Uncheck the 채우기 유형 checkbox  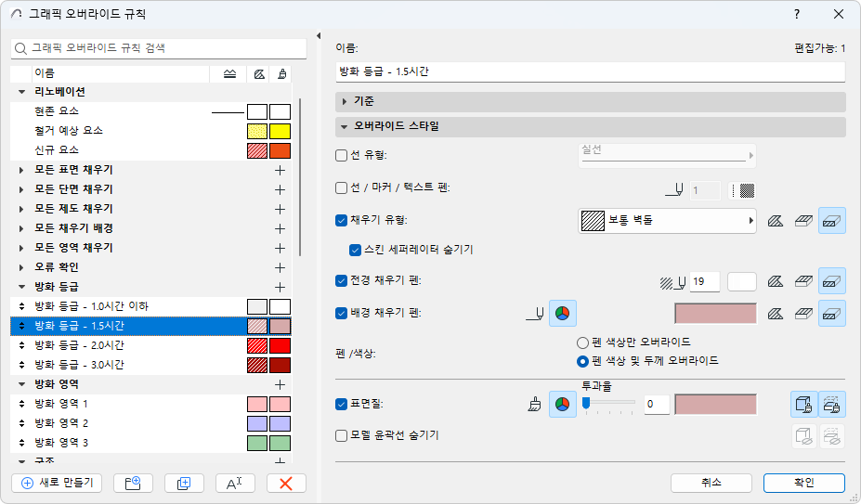(341, 220)
